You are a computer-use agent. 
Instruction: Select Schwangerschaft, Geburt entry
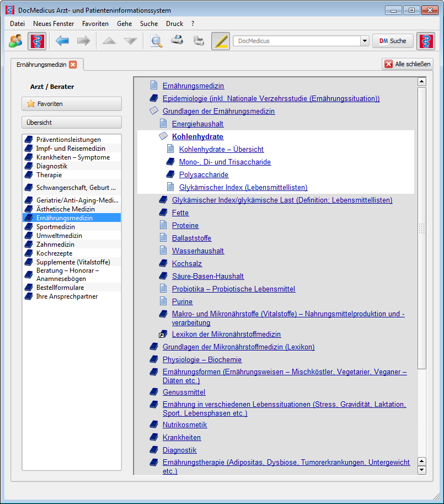click(72, 187)
